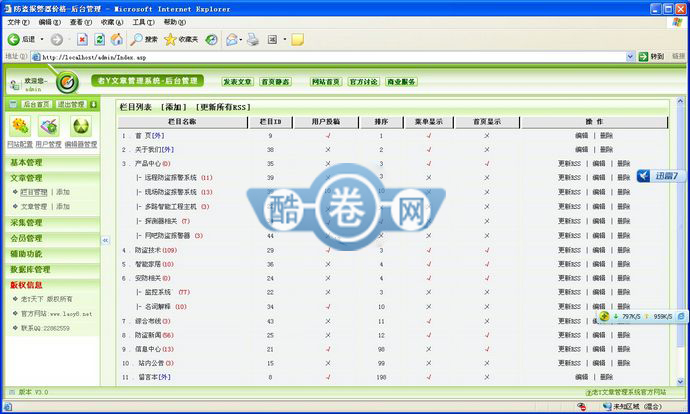Screen dimensions: 690x414
Task: Open the 网站首页 header link
Action: pos(326,82)
